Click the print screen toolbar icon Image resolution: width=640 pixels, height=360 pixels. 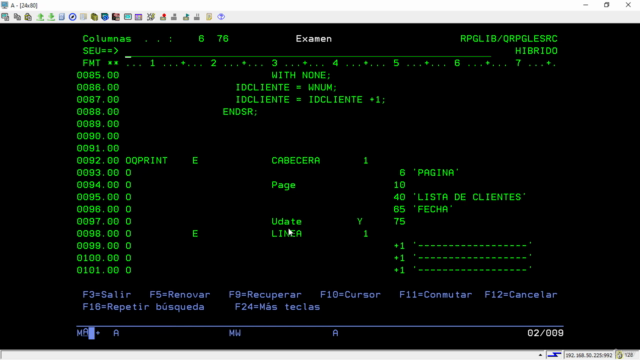click(x=5, y=17)
